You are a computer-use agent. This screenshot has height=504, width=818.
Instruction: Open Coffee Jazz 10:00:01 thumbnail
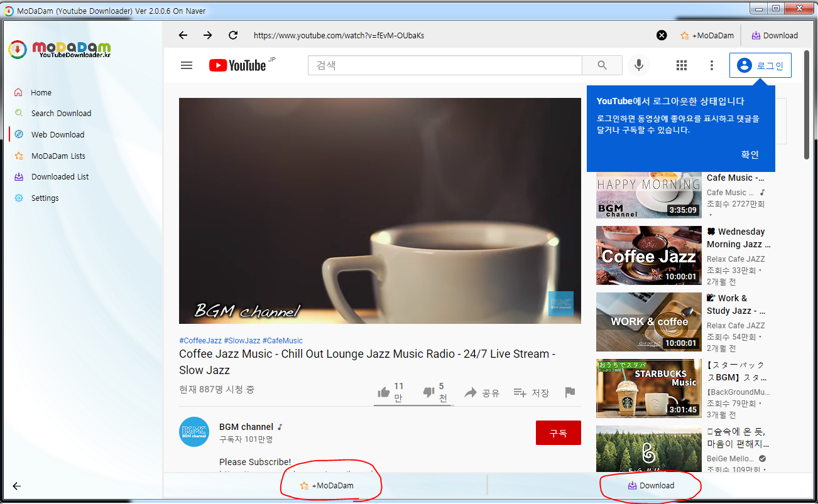tap(649, 255)
